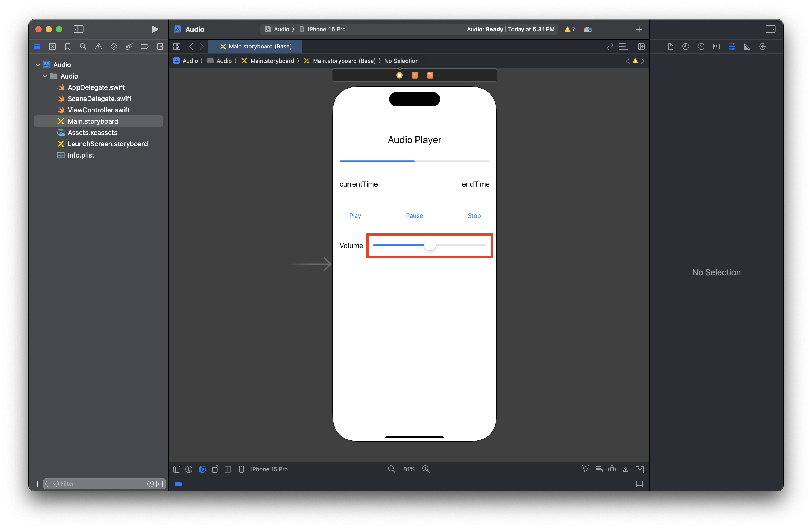The height and width of the screenshot is (529, 812).
Task: Open the Find navigator magnifier icon
Action: (83, 47)
